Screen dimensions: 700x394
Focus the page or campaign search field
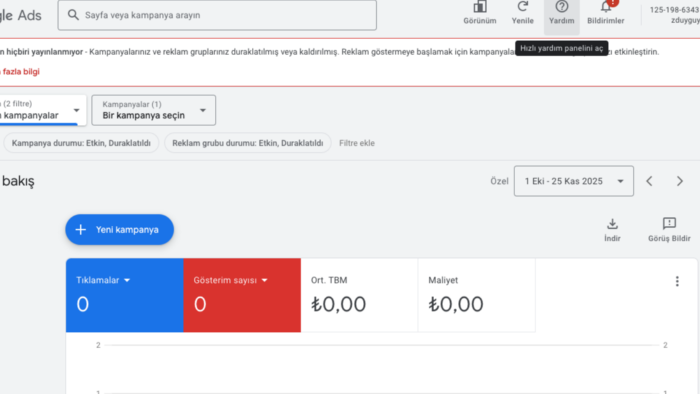tap(217, 15)
